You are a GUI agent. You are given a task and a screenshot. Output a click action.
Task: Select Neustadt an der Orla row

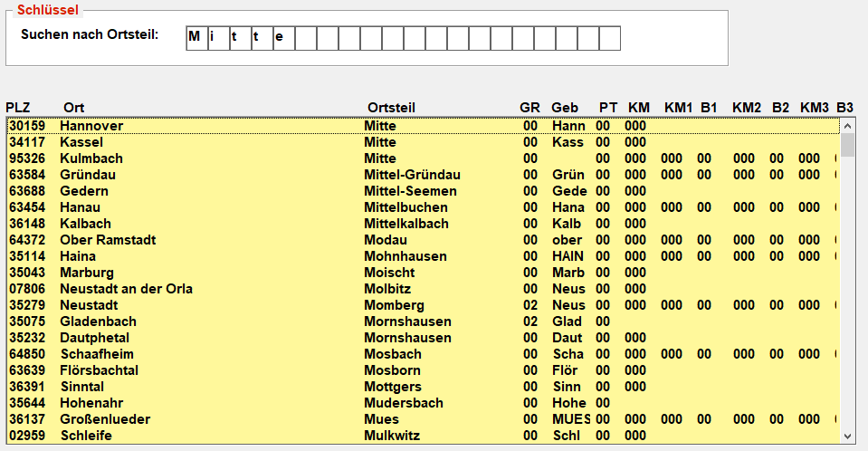pos(424,289)
